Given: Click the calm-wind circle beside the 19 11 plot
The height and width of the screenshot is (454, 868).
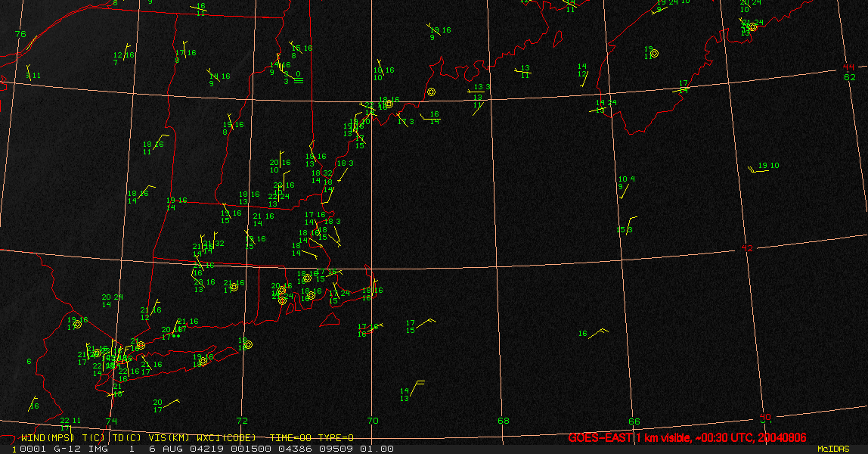Looking at the screenshot, I should pos(654,54).
